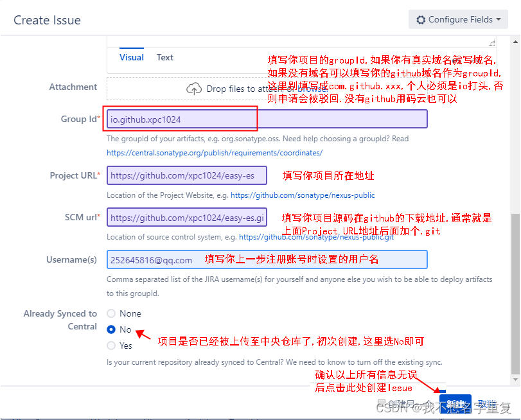Click the vertical scrollbar thumb

pyautogui.click(x=515, y=293)
